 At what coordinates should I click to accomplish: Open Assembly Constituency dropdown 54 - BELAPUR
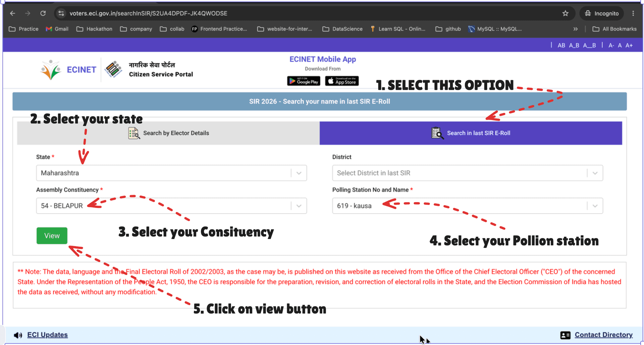[x=171, y=206]
